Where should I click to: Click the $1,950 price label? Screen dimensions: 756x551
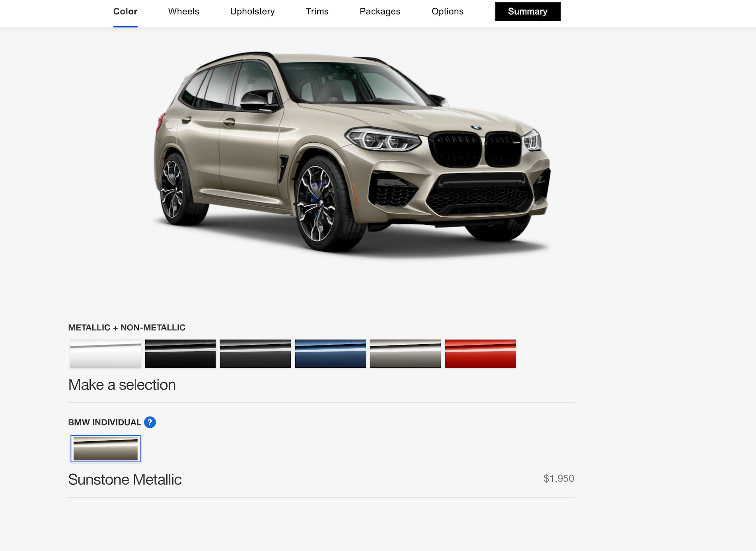point(559,478)
